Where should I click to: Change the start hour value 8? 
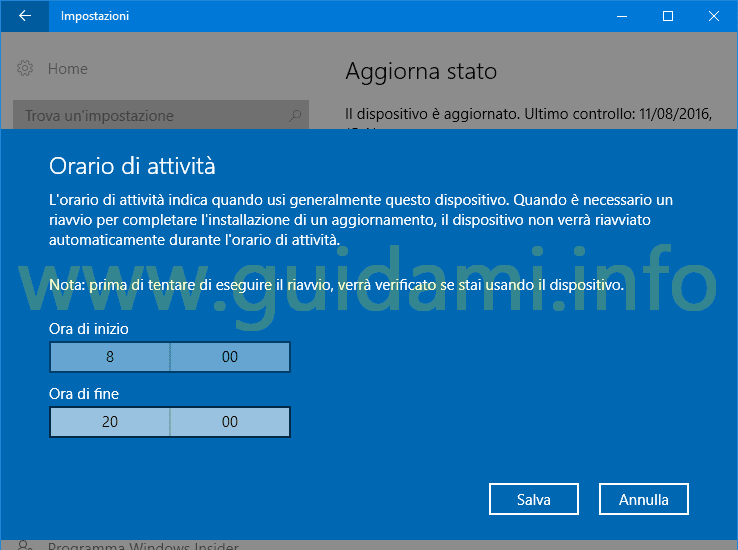point(110,357)
